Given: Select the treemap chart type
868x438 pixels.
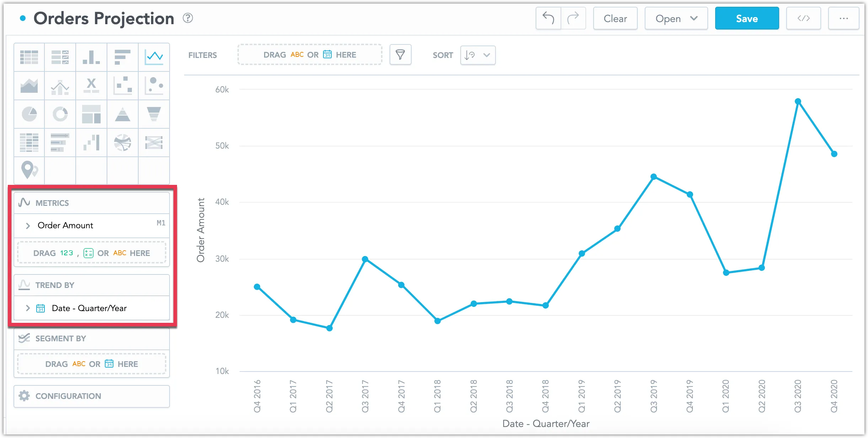Looking at the screenshot, I should point(91,114).
